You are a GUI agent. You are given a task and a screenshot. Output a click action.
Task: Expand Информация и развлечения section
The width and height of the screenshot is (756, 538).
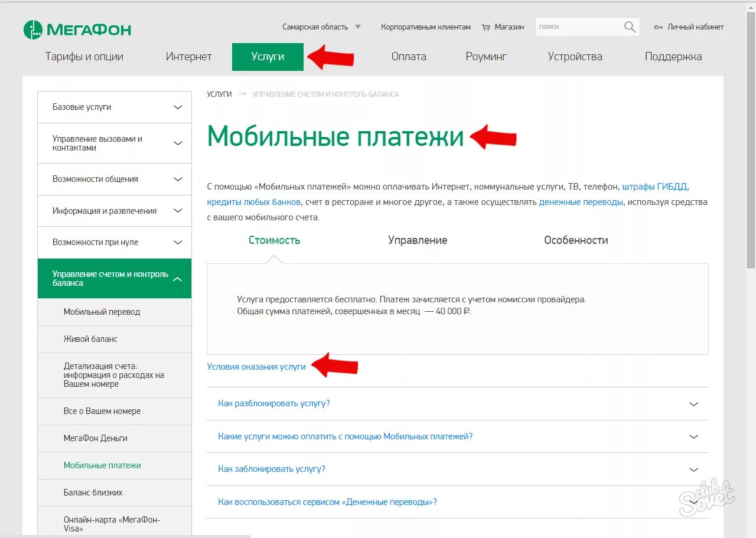point(115,211)
